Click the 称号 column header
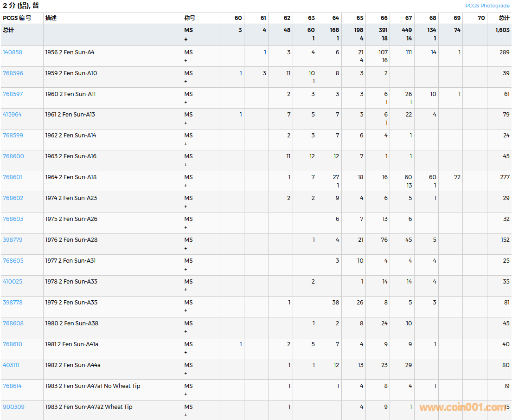The height and width of the screenshot is (420, 512). pyautogui.click(x=190, y=18)
